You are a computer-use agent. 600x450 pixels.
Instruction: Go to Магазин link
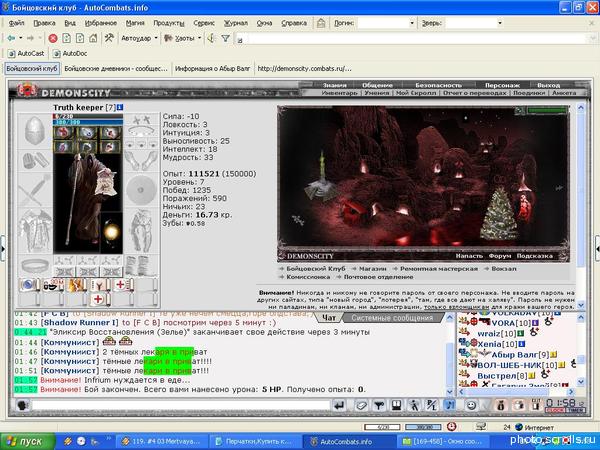pyautogui.click(x=372, y=269)
